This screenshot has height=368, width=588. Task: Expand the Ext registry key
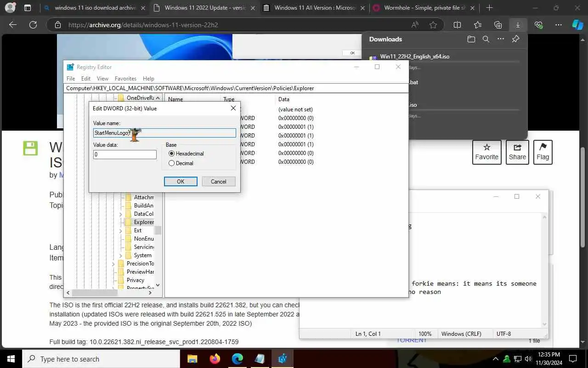(121, 230)
